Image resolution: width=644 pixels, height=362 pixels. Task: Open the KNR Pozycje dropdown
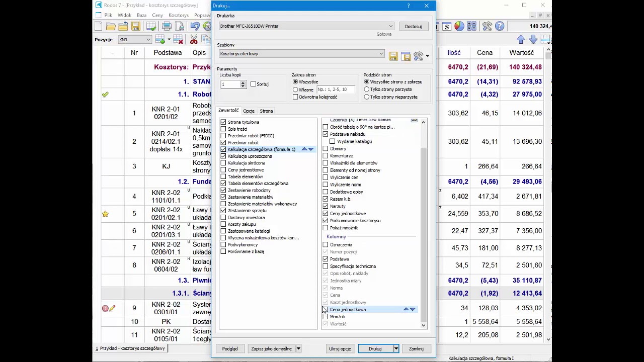point(148,39)
